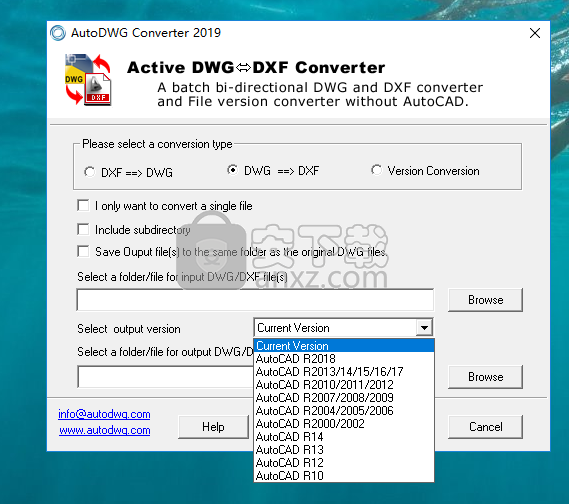Click the Cancel button

point(486,427)
